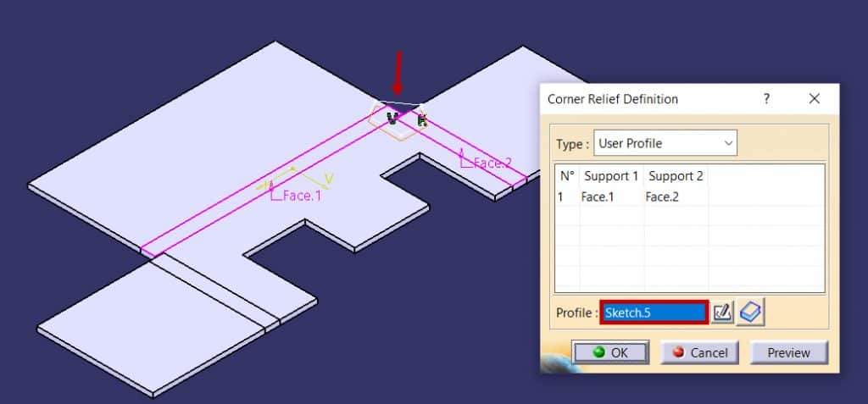
Task: Click the Type dropdown chevron arrow
Action: [727, 143]
